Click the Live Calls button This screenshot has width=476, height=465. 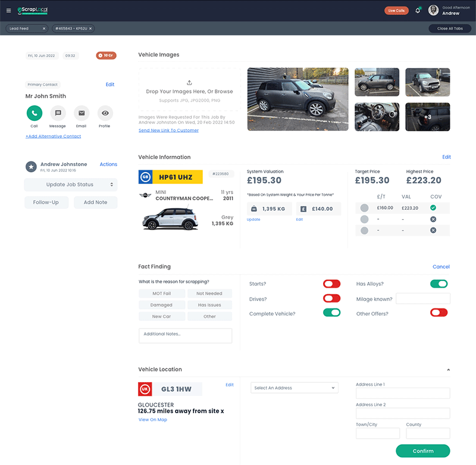point(396,11)
